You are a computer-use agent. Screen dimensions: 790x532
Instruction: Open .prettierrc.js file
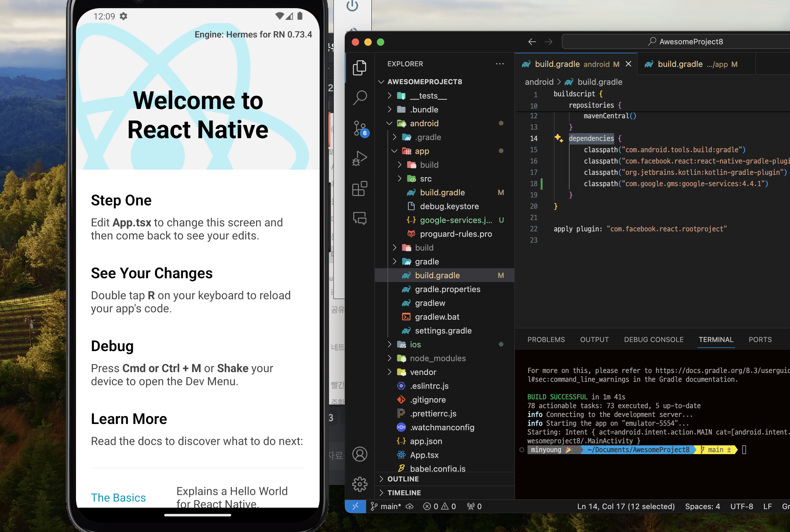pos(445,413)
